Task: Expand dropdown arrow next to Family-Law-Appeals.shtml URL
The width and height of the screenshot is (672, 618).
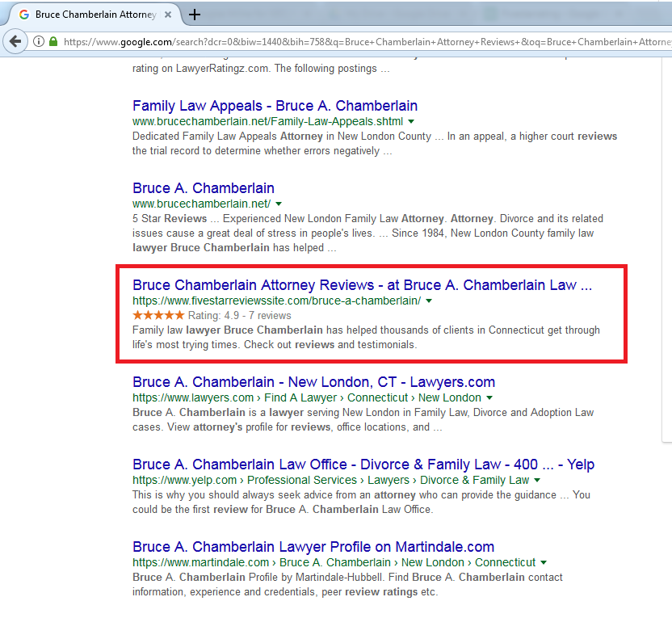Action: pyautogui.click(x=411, y=122)
